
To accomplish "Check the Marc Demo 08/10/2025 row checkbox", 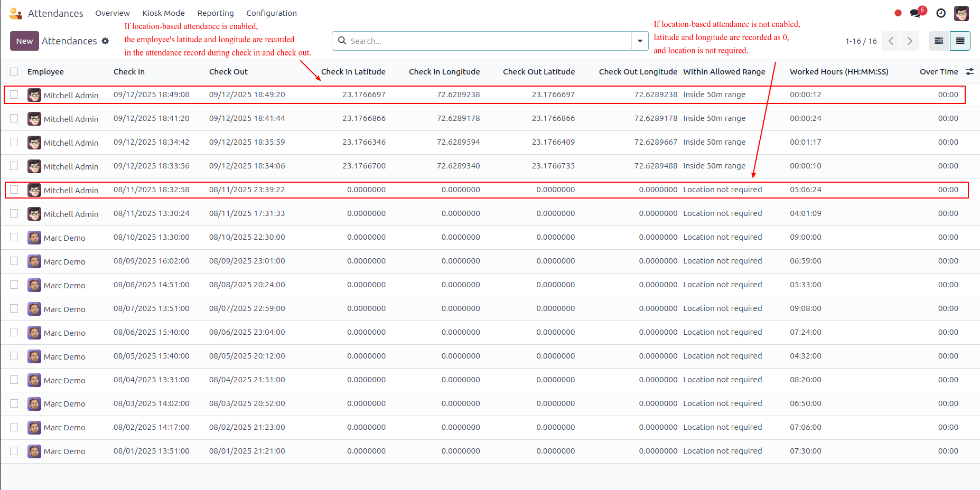I will [14, 237].
